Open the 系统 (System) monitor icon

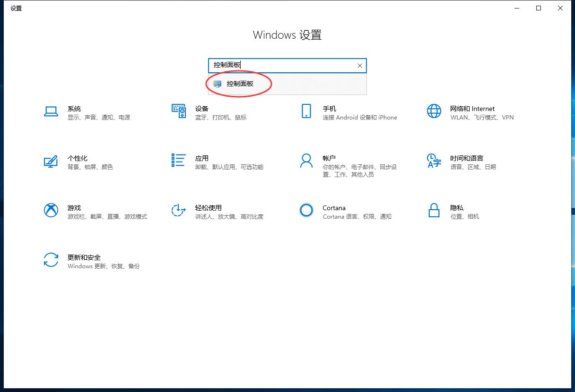click(x=51, y=111)
